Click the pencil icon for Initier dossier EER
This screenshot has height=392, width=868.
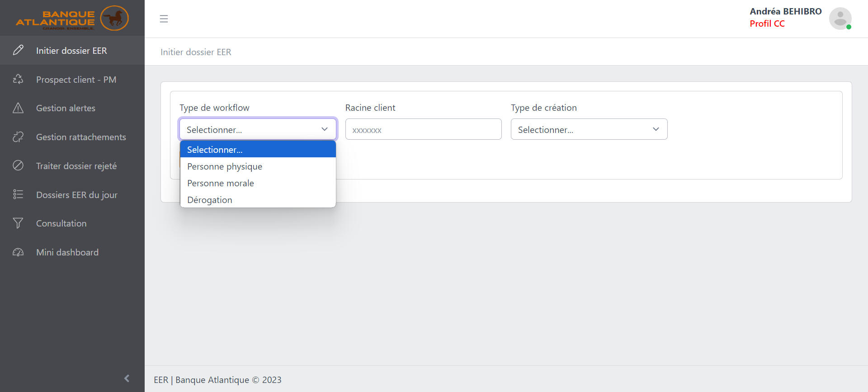18,50
